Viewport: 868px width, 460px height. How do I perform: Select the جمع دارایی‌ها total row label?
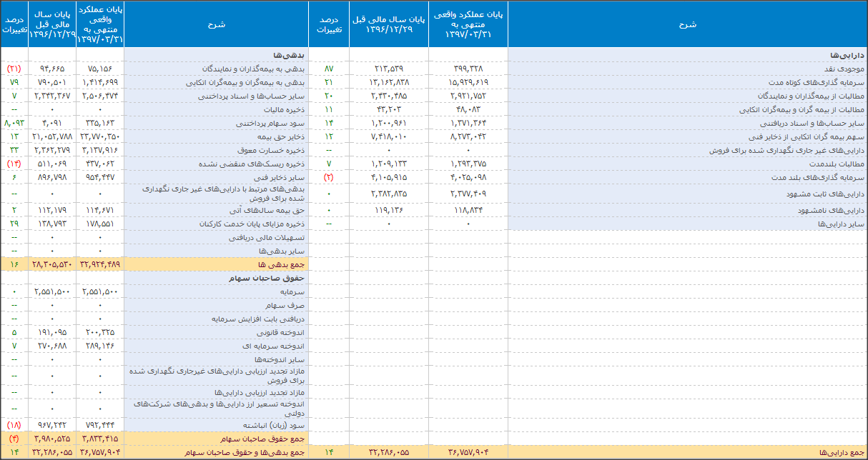tap(841, 452)
